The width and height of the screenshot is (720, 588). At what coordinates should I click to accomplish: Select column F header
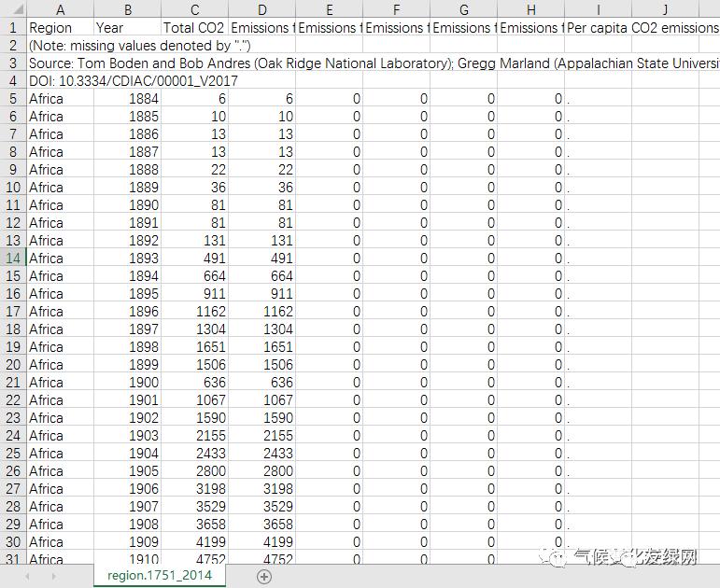point(396,8)
